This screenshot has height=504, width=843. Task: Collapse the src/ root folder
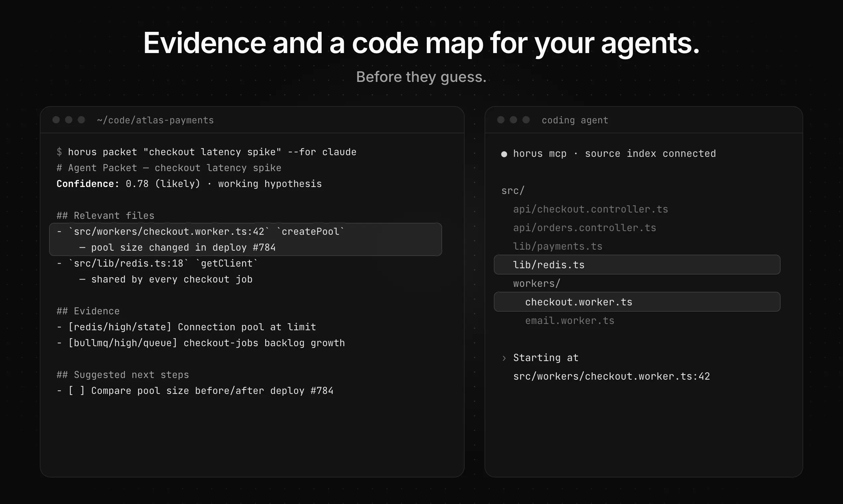513,191
